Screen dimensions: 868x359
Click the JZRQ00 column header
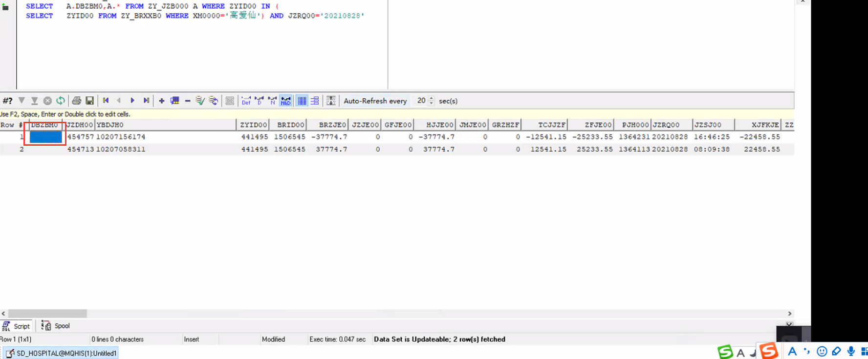pos(672,125)
